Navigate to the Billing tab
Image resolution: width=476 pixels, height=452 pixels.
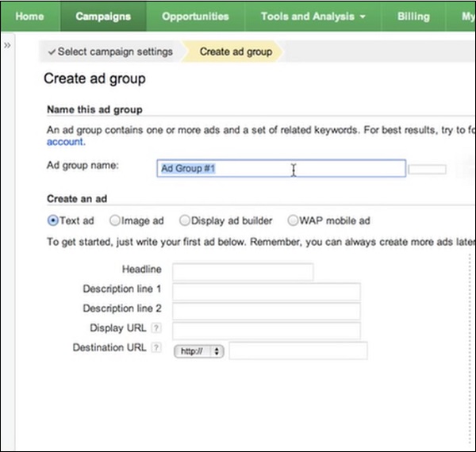[x=413, y=16]
